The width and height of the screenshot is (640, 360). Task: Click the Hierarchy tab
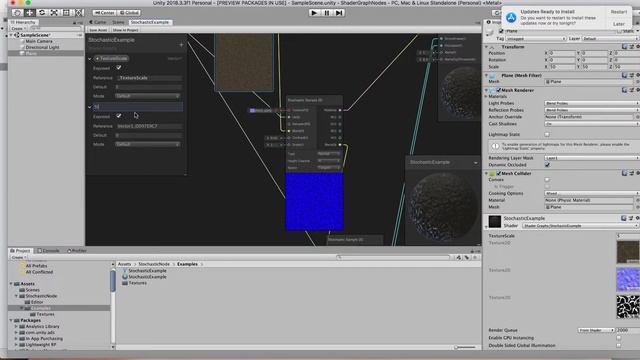(23, 22)
